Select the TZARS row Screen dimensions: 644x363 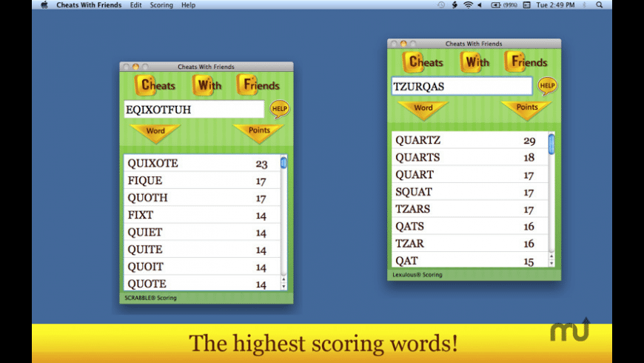click(470, 209)
